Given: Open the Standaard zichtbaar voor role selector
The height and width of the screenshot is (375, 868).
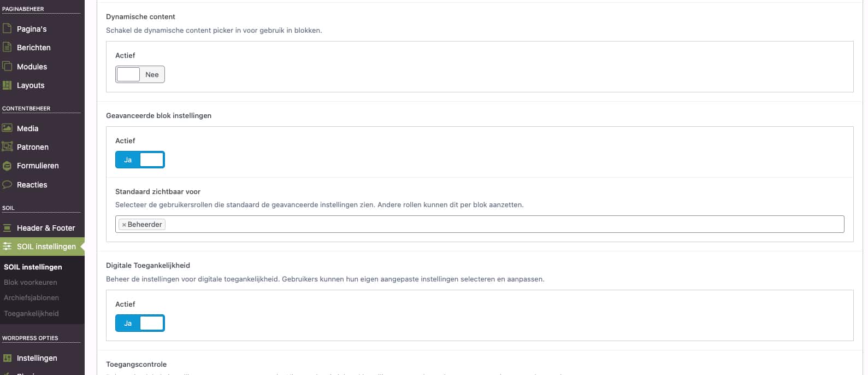Looking at the screenshot, I should click(492, 224).
